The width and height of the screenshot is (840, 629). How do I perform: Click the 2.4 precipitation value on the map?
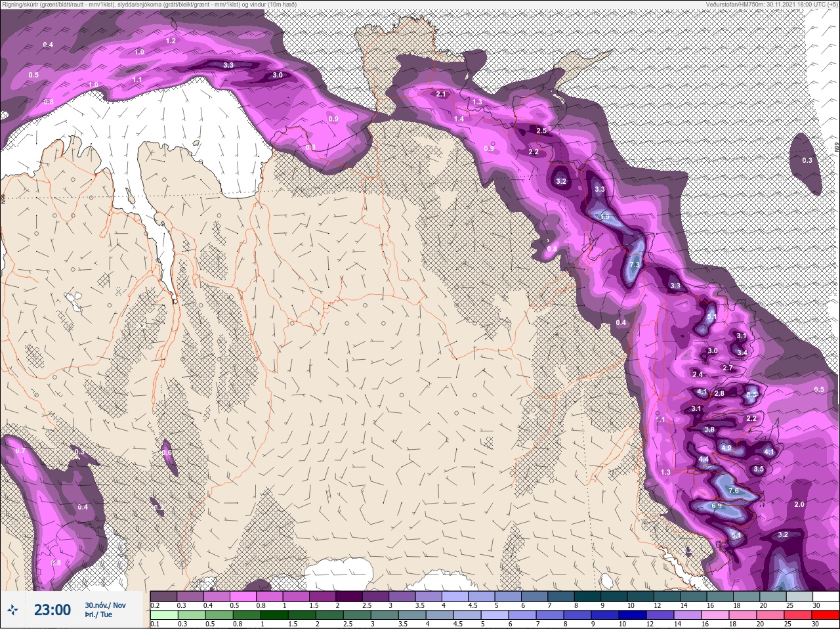(698, 374)
